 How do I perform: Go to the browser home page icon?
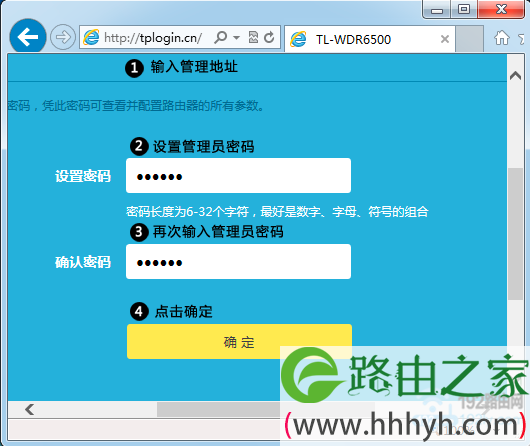[502, 38]
